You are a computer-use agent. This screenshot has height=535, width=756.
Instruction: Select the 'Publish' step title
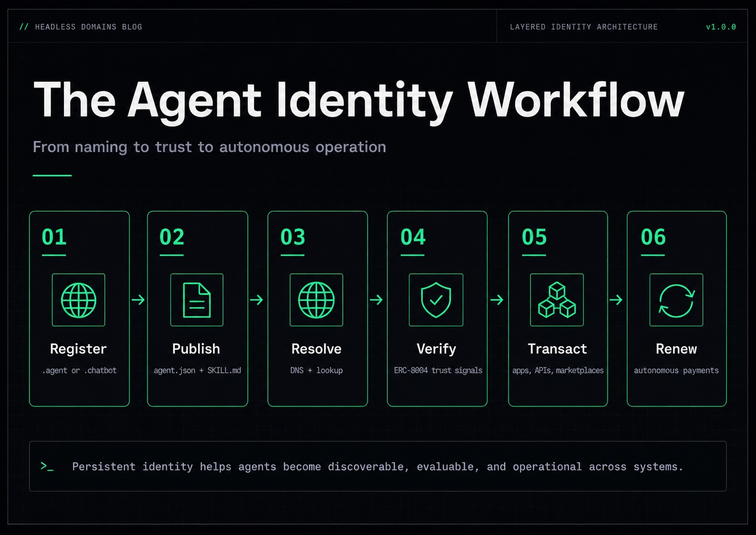196,349
